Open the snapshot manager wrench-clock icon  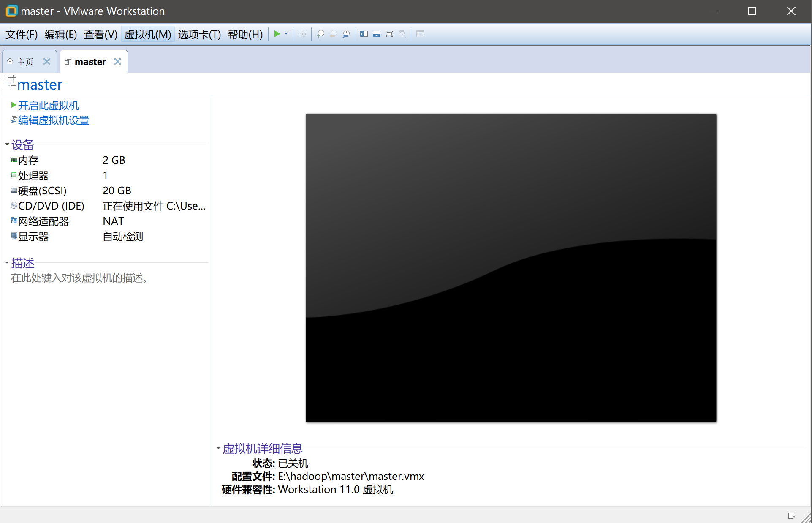(x=346, y=34)
